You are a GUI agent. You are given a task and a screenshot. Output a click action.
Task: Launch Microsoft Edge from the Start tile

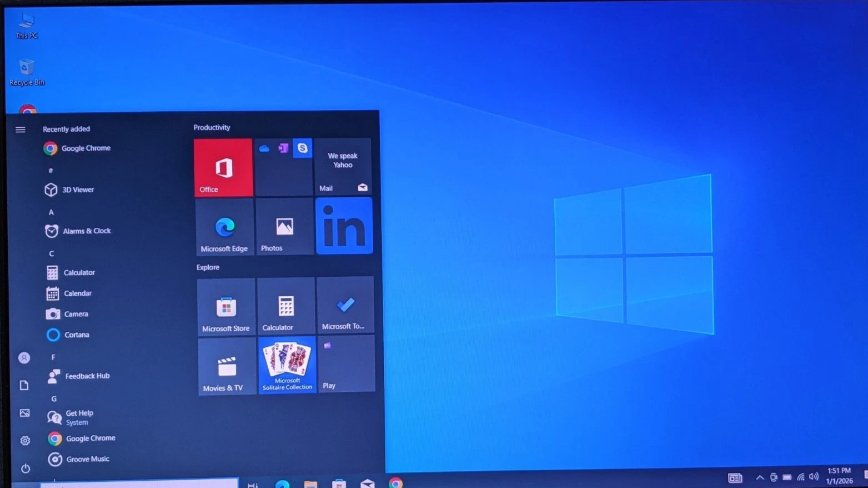pyautogui.click(x=225, y=227)
